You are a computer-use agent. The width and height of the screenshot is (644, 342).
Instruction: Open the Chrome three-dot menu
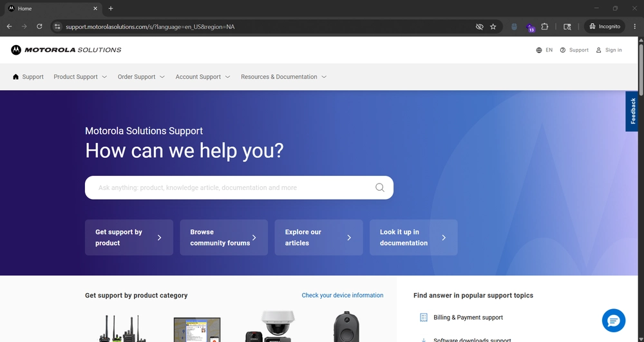[x=634, y=26]
